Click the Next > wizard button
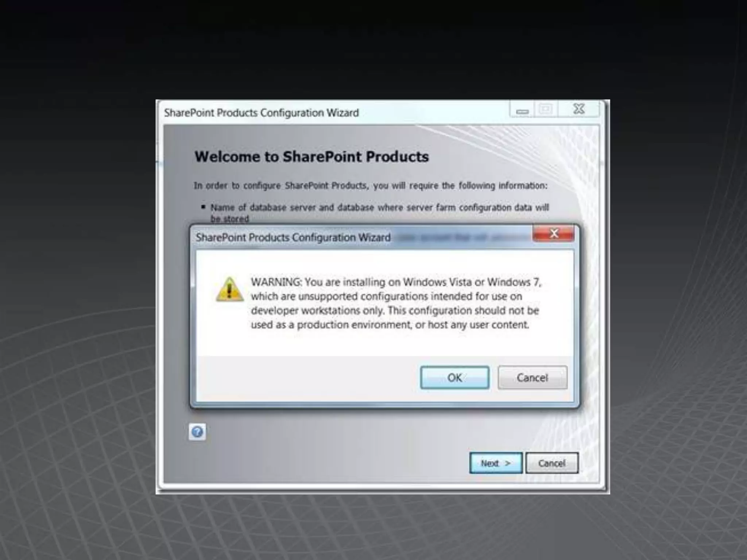Viewport: 747px width, 560px height. point(496,463)
